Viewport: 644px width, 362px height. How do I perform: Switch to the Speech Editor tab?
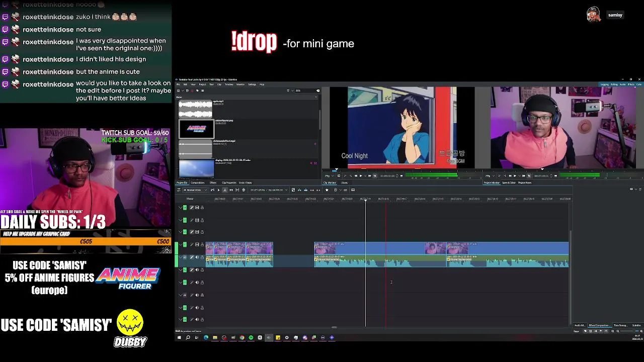coord(509,183)
